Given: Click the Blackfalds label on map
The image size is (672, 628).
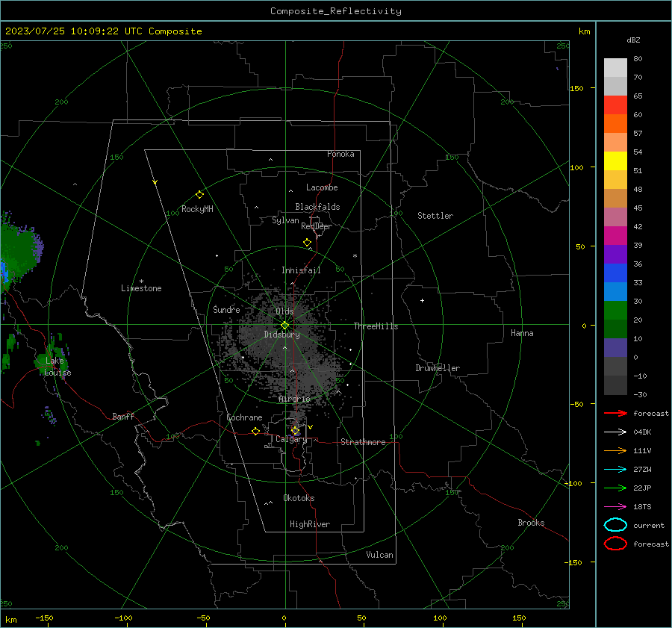Looking at the screenshot, I should (317, 207).
